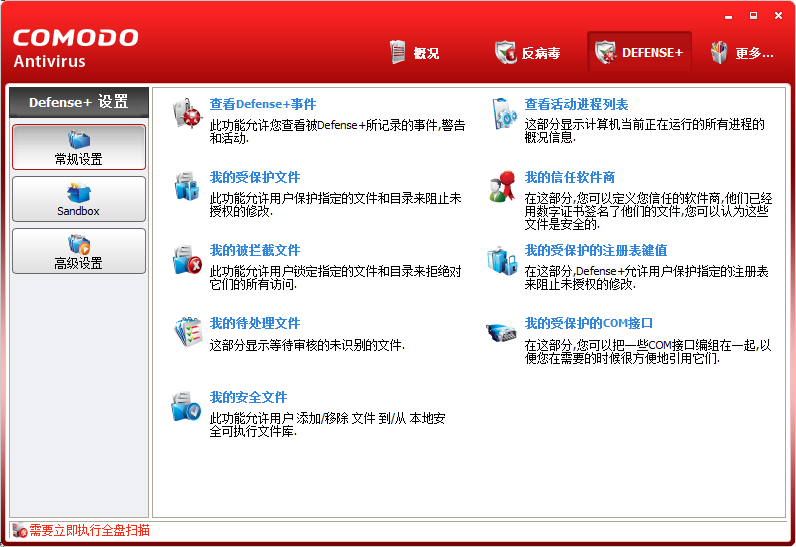Select the DEFENSE+ tab
This screenshot has height=547, width=796.
pos(639,52)
